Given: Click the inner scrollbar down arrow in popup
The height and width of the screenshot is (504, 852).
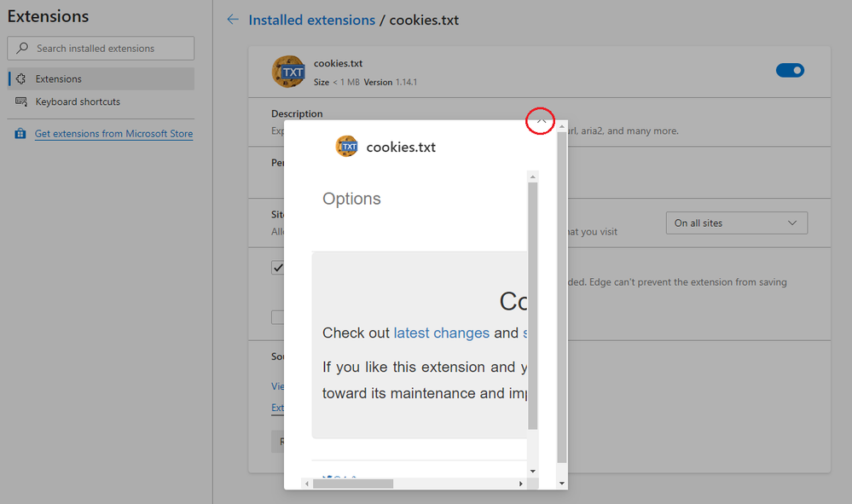Looking at the screenshot, I should (533, 471).
